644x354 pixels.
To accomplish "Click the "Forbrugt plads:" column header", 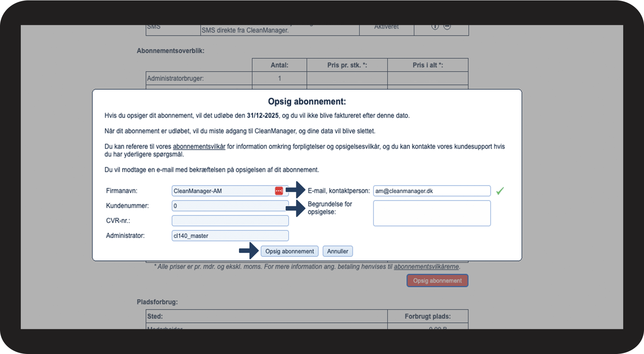I will pos(428,316).
